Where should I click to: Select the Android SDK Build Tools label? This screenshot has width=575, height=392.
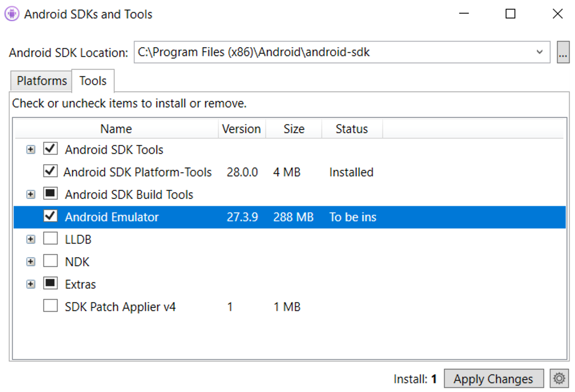coord(129,194)
